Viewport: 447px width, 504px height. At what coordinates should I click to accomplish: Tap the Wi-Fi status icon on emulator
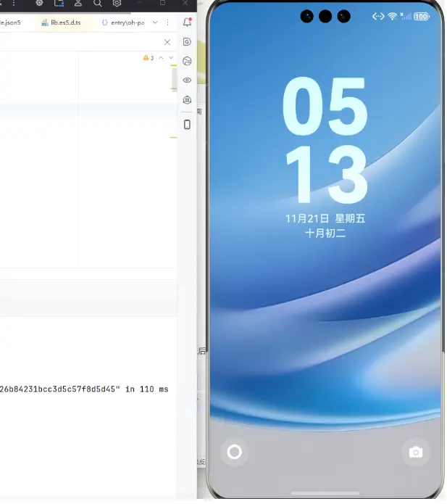point(392,16)
